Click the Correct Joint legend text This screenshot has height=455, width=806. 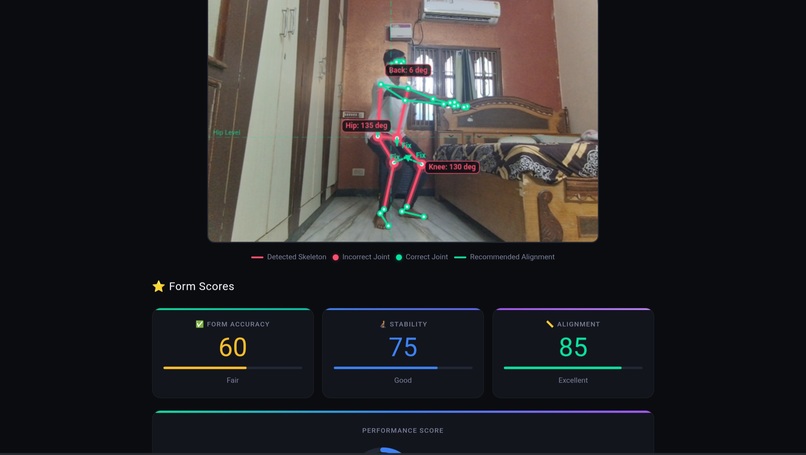coord(427,257)
